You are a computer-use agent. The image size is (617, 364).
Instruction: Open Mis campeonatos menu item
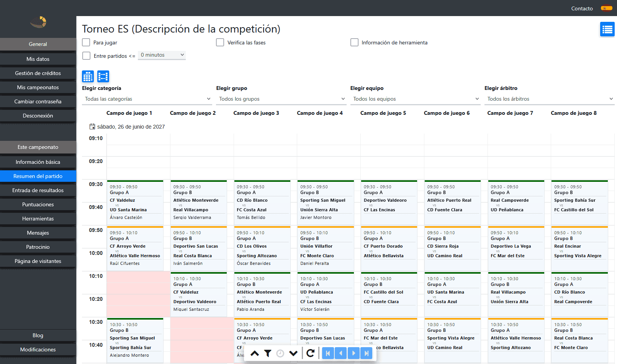pyautogui.click(x=38, y=87)
